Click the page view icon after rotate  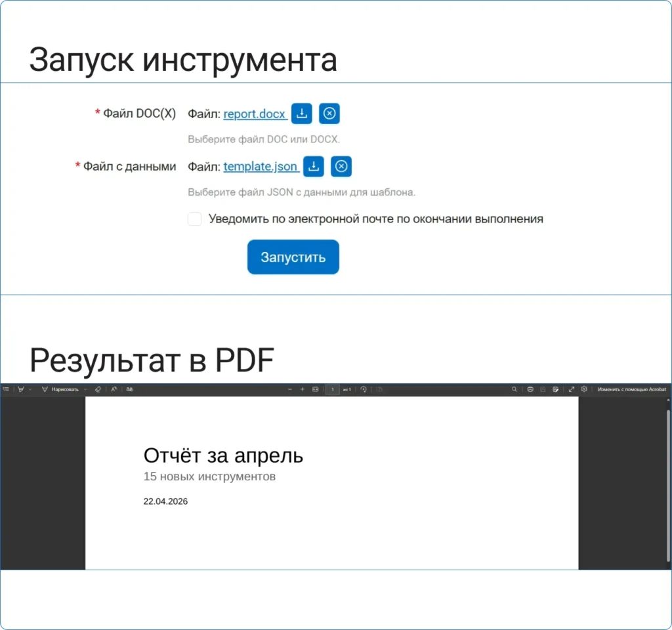pyautogui.click(x=379, y=390)
